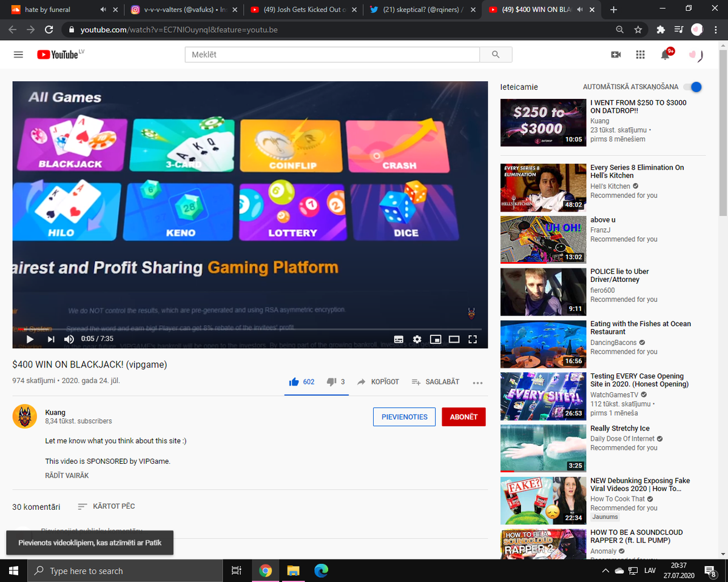Play the video
This screenshot has height=582, width=728.
[30, 339]
